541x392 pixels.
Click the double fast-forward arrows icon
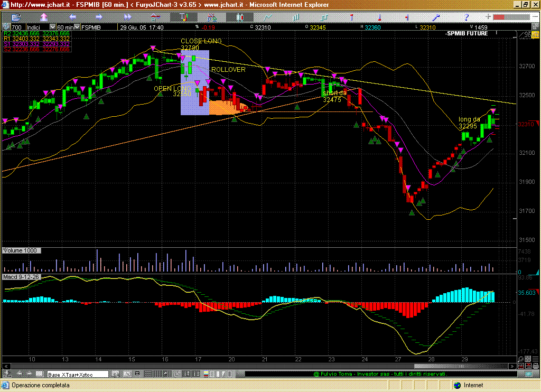click(127, 17)
